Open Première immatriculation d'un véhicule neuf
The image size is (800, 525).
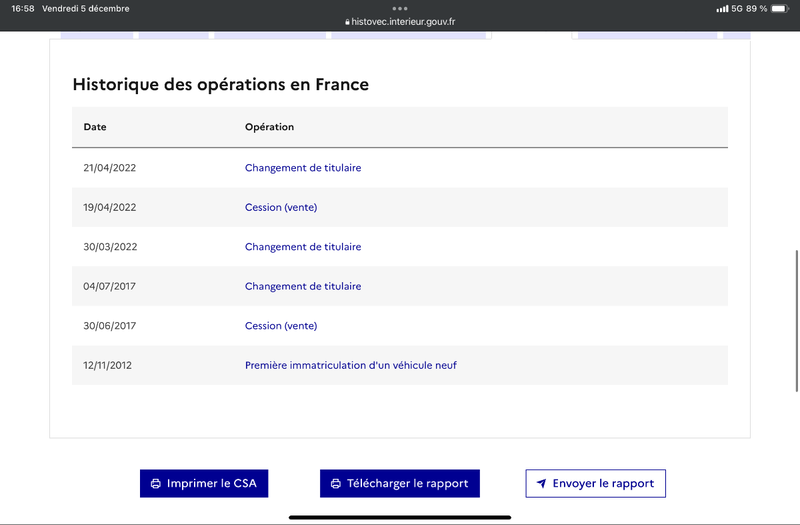[351, 366]
